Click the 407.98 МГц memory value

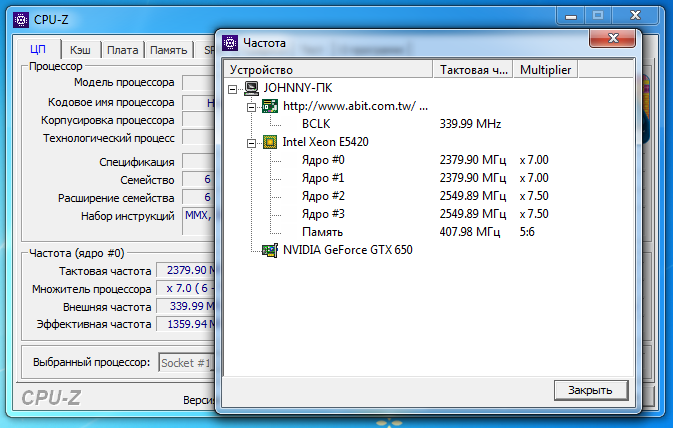coord(470,232)
